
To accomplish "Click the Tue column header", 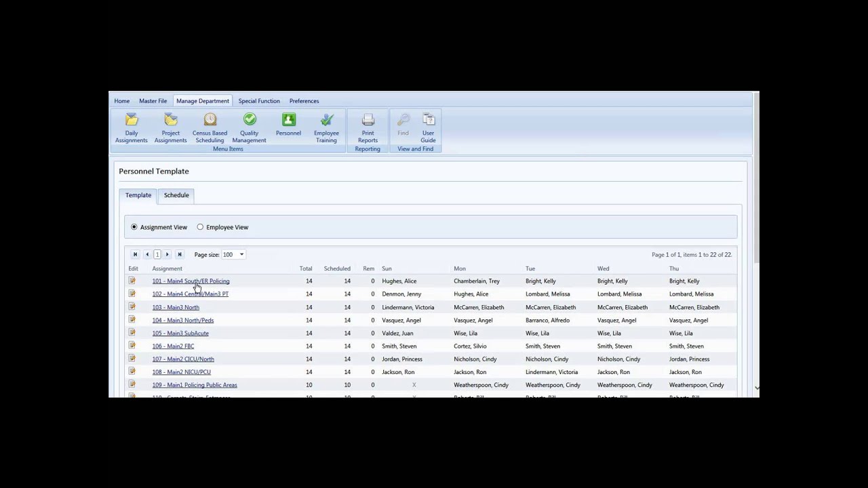I will tap(530, 268).
